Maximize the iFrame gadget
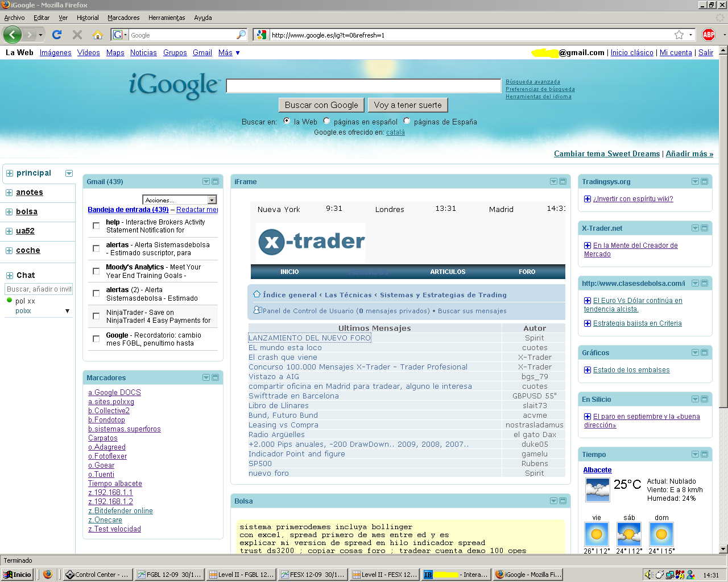728x582 pixels. [563, 181]
